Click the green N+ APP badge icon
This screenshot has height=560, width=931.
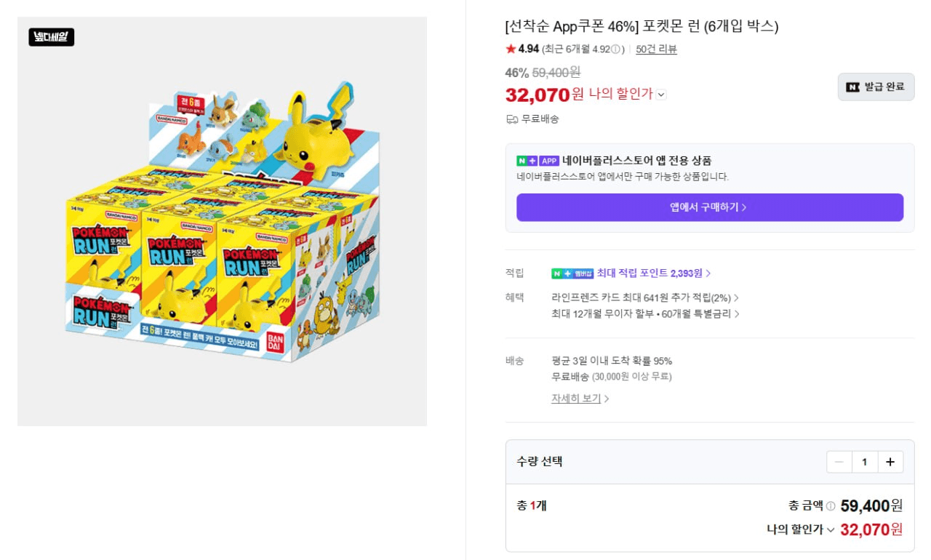(x=538, y=161)
